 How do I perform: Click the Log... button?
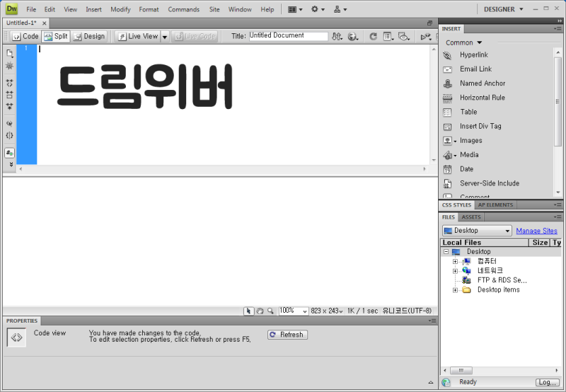(547, 382)
